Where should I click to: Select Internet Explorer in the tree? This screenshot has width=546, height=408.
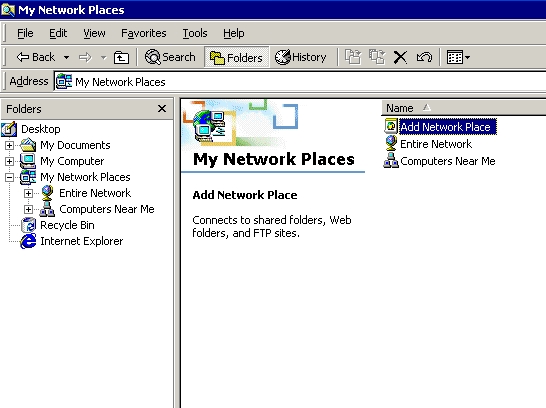pyautogui.click(x=82, y=241)
